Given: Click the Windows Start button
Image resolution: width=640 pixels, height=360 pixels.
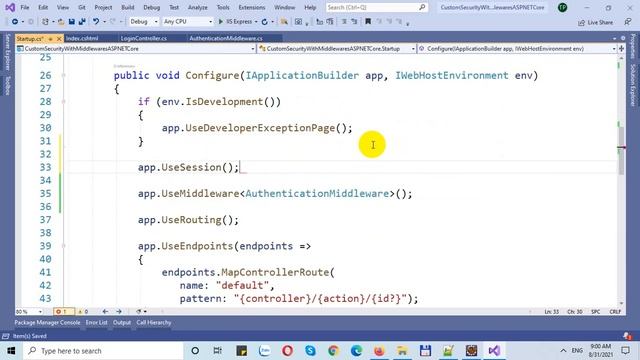Looking at the screenshot, I should coord(11,351).
